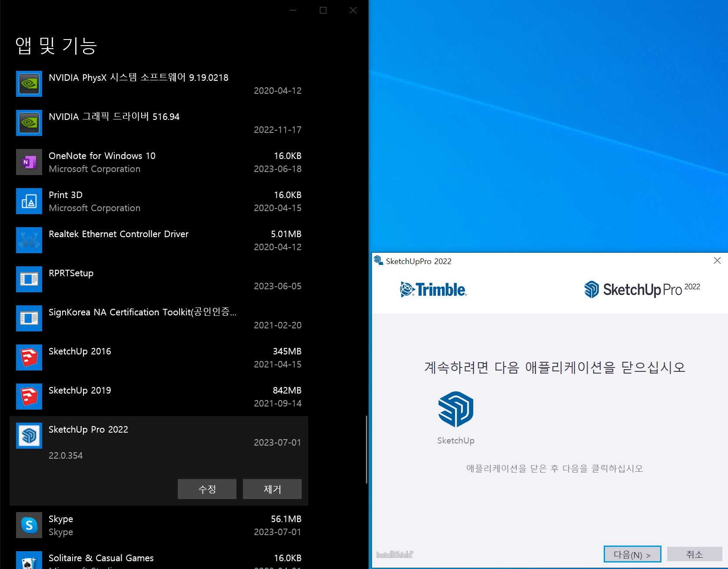The height and width of the screenshot is (569, 728).
Task: Select 'Print 3D' entry text
Action: click(x=66, y=195)
